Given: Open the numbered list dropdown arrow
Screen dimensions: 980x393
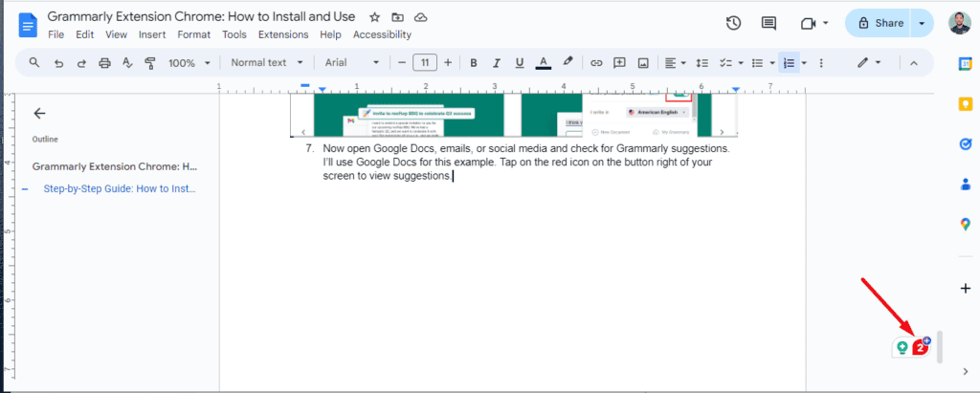Looking at the screenshot, I should tap(804, 62).
